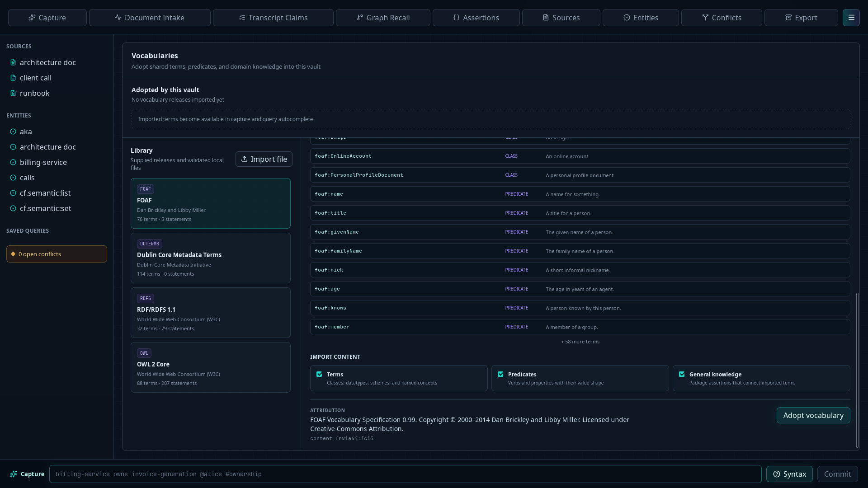Switch to the Document Intake tab
The height and width of the screenshot is (488, 868).
tap(150, 18)
